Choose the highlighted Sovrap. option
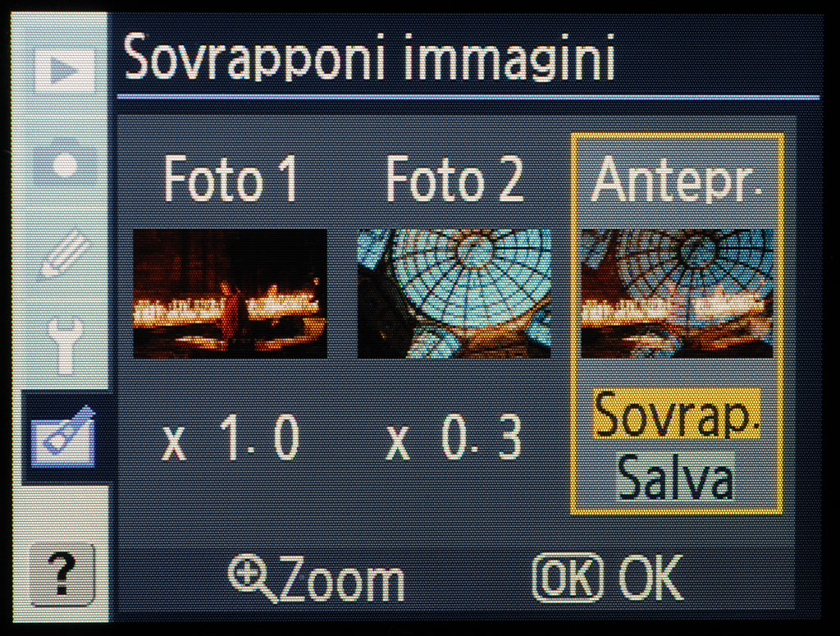 click(x=677, y=414)
